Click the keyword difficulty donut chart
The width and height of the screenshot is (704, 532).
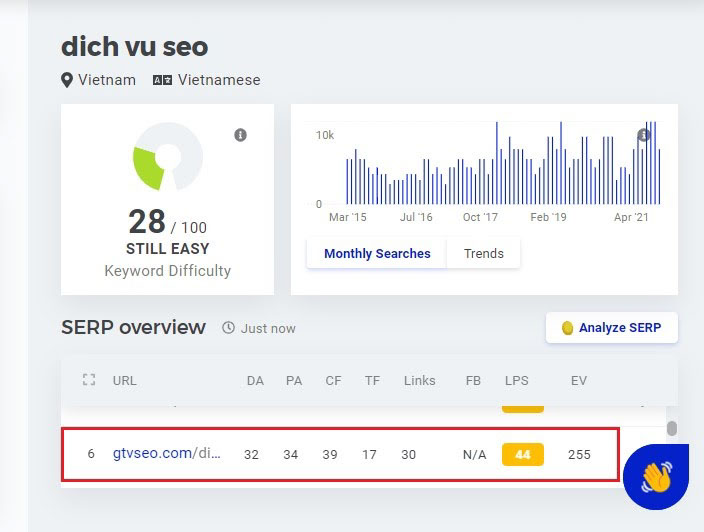tap(167, 157)
